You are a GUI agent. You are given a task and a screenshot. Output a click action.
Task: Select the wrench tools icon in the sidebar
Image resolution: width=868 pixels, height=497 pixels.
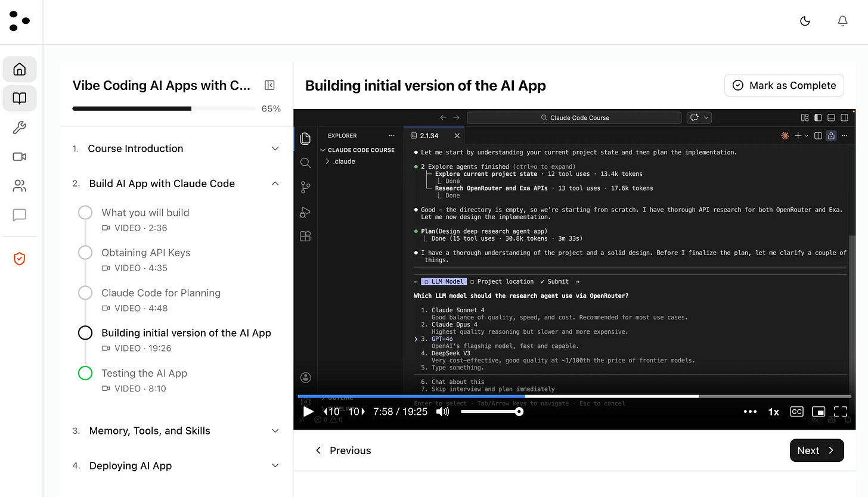20,127
